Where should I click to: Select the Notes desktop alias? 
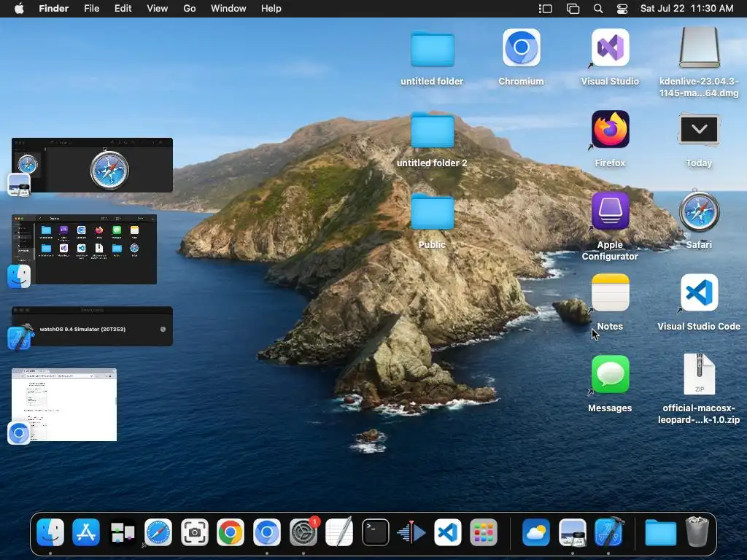pyautogui.click(x=610, y=303)
